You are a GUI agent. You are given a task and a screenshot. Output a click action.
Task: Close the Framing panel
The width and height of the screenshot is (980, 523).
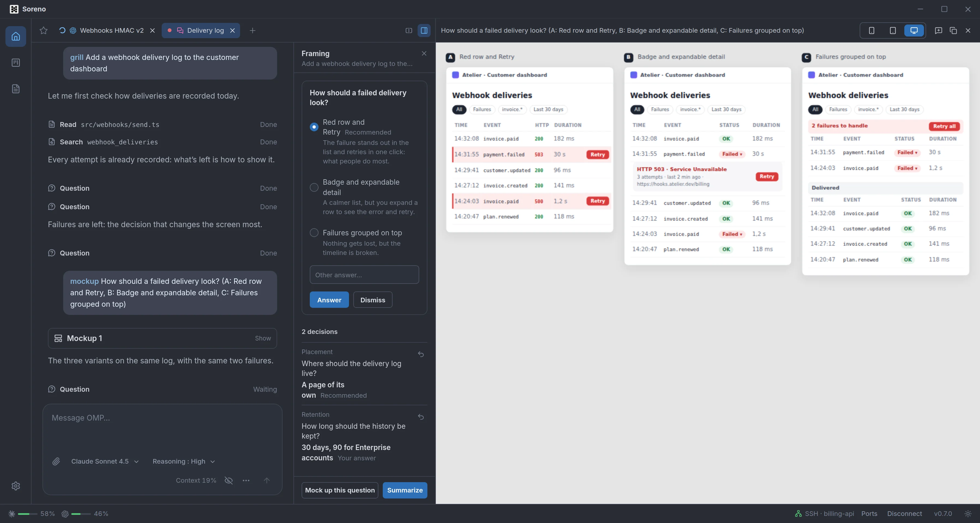pyautogui.click(x=424, y=53)
